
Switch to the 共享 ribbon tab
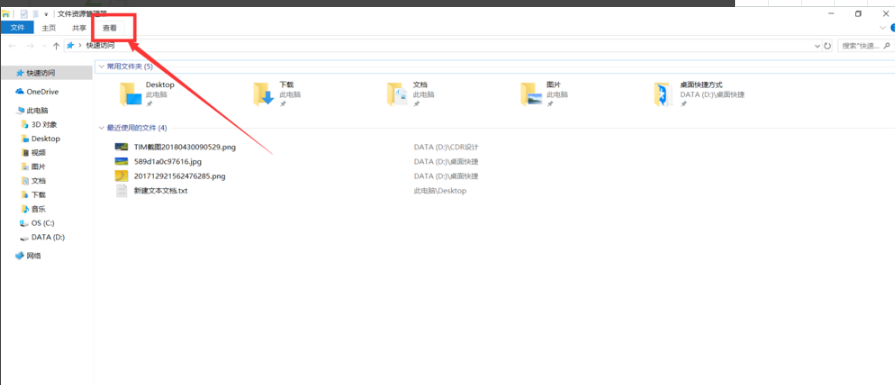(79, 27)
